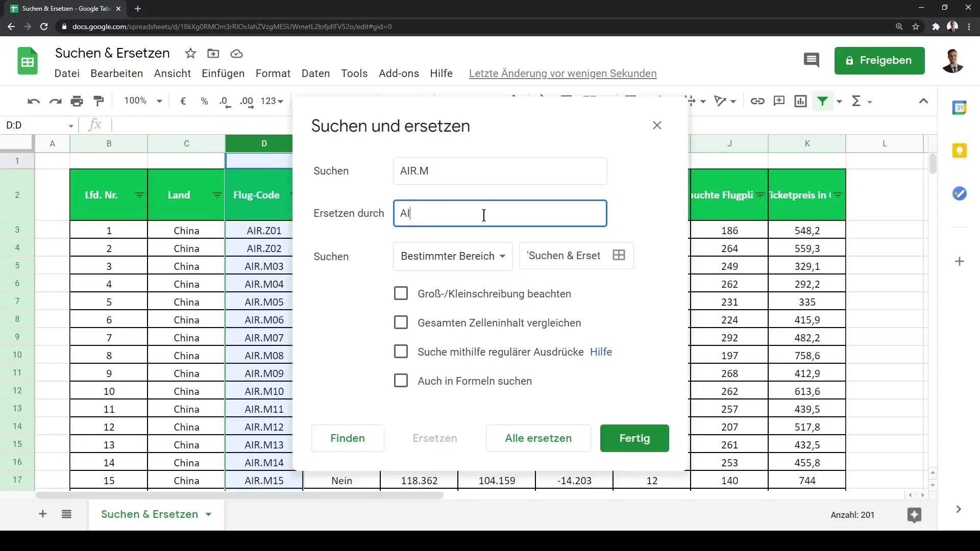The image size is (980, 551).
Task: Open Bestimmter Bereich dropdown
Action: coord(453,256)
